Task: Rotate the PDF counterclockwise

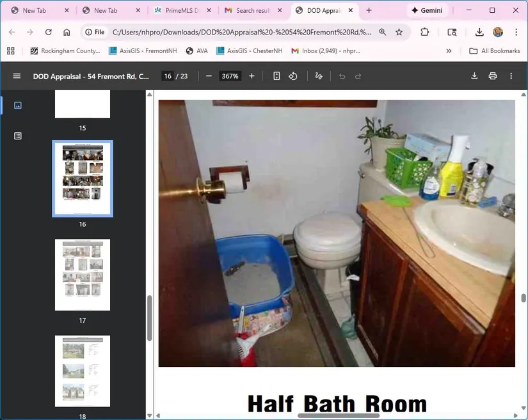Action: (x=293, y=76)
